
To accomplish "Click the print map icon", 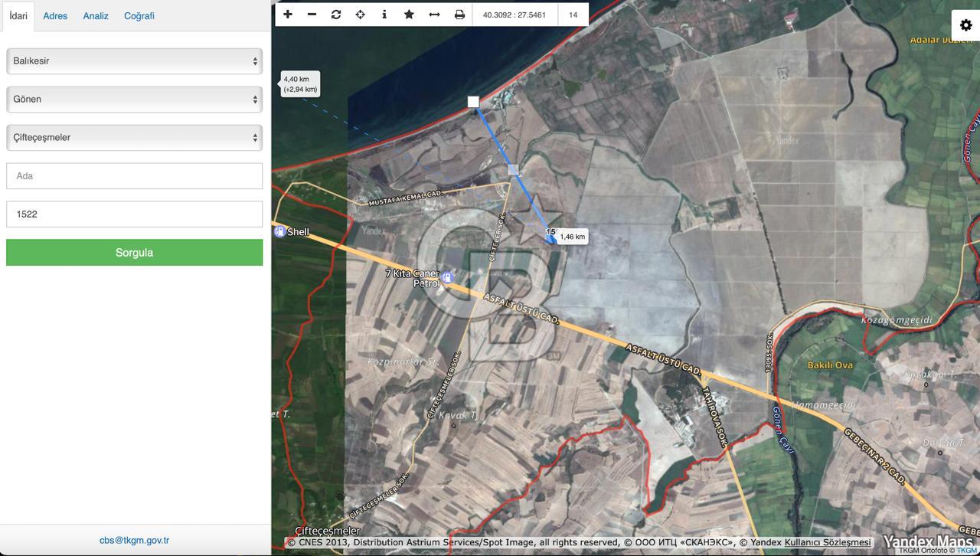I will click(x=459, y=15).
